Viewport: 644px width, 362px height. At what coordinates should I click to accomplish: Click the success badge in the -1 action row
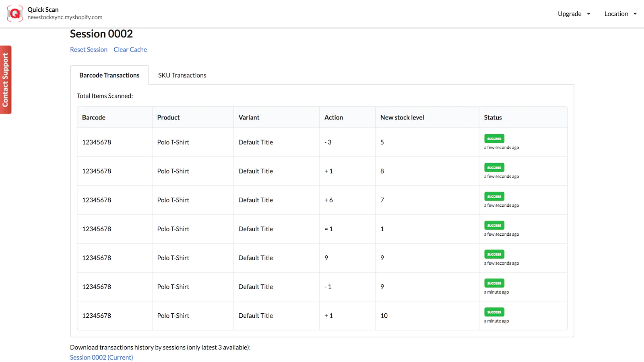tap(494, 283)
